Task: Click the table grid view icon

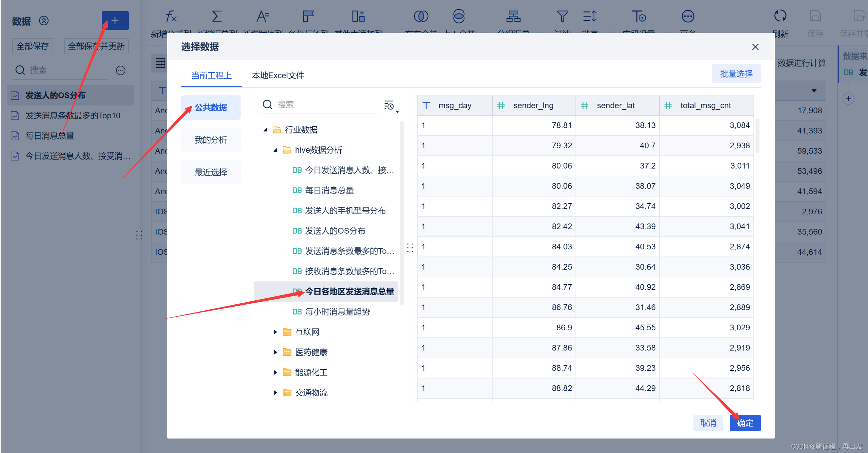Action: (x=160, y=63)
